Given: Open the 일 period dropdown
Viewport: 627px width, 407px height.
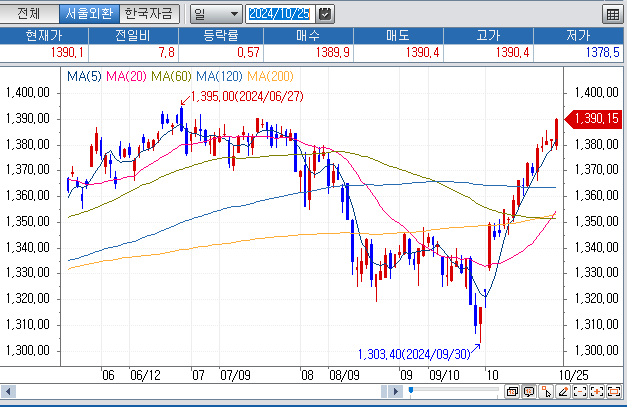Looking at the screenshot, I should coord(214,14).
